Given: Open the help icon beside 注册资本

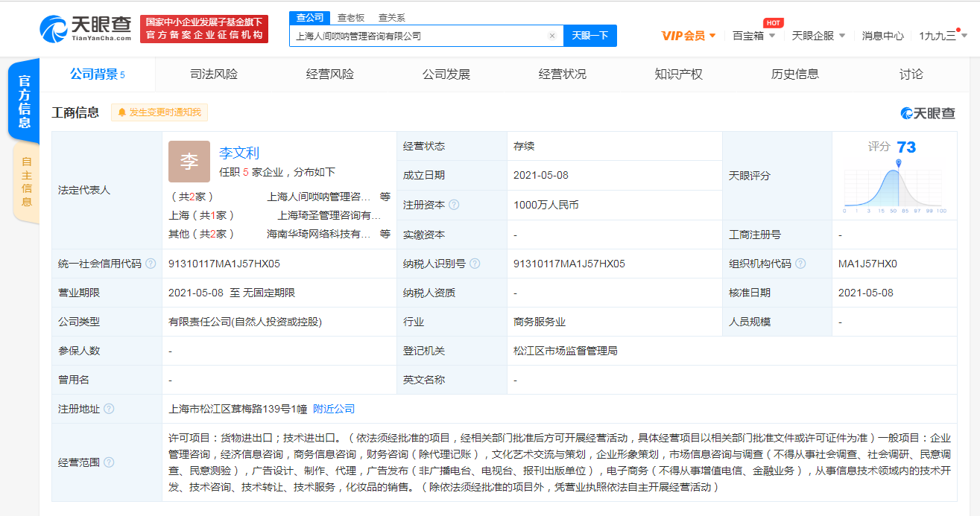Looking at the screenshot, I should tap(454, 205).
